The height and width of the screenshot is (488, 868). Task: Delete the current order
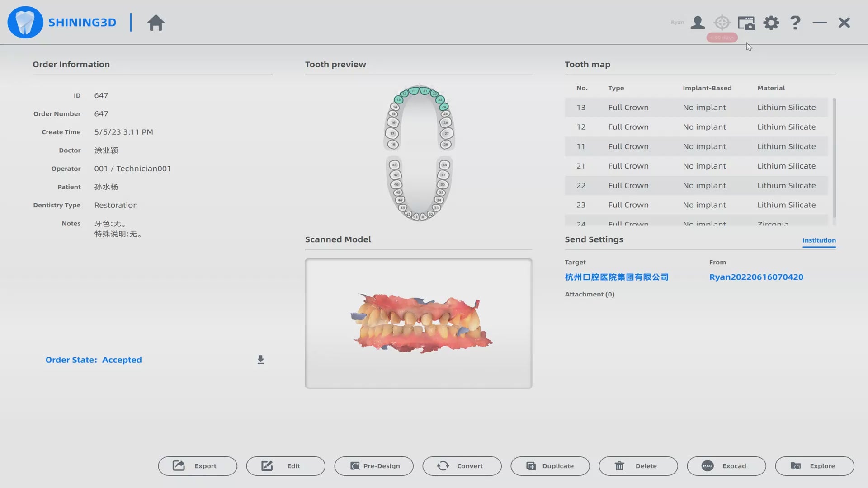pos(638,466)
